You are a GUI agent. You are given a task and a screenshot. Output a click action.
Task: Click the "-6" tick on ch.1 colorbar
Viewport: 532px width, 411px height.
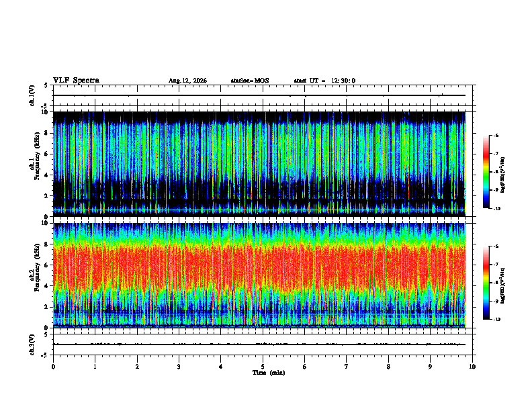tap(496, 135)
